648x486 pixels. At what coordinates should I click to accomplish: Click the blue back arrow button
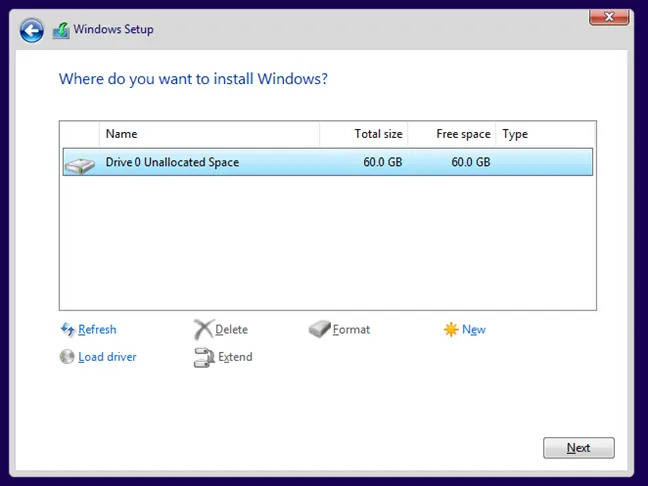(32, 31)
